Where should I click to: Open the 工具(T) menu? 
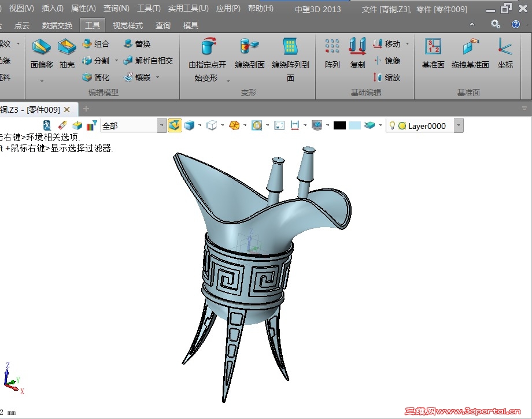(149, 9)
